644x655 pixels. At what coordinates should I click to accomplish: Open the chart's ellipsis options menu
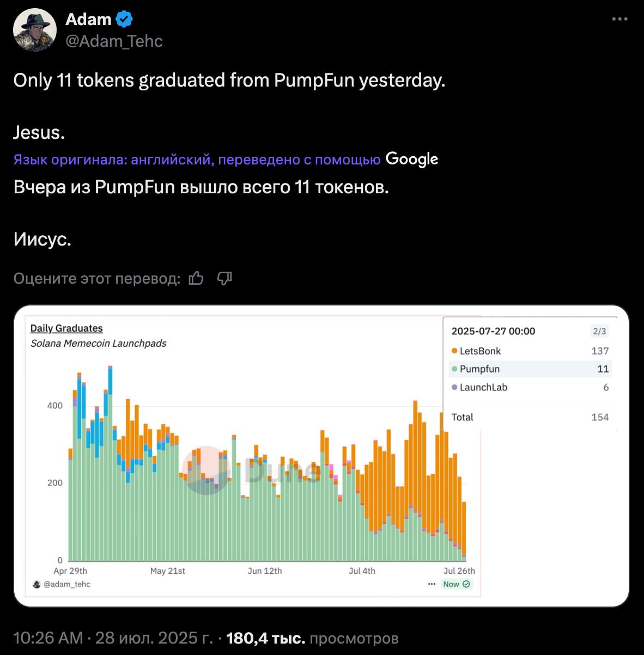coord(432,584)
